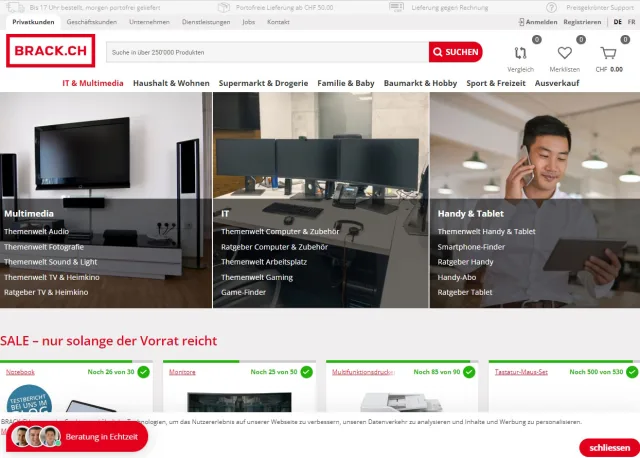Open the Jobs menu item
Viewport: 640px width, 458px height.
(249, 22)
